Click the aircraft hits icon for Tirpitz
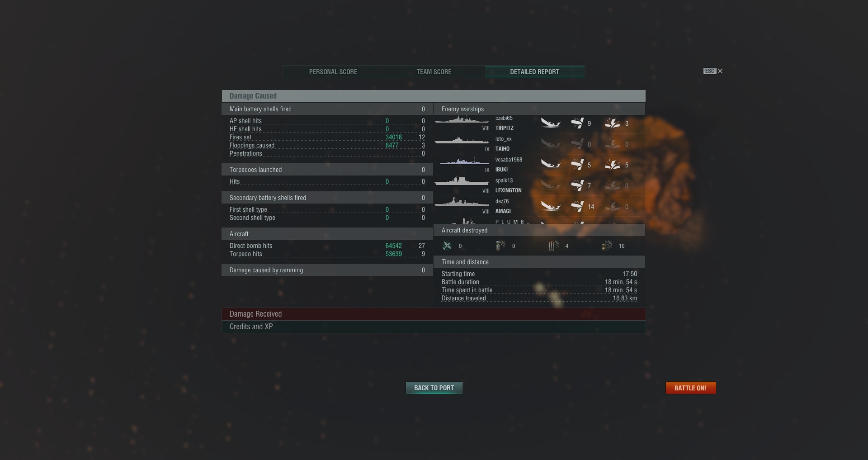Viewport: 868px width, 460px height. point(577,123)
